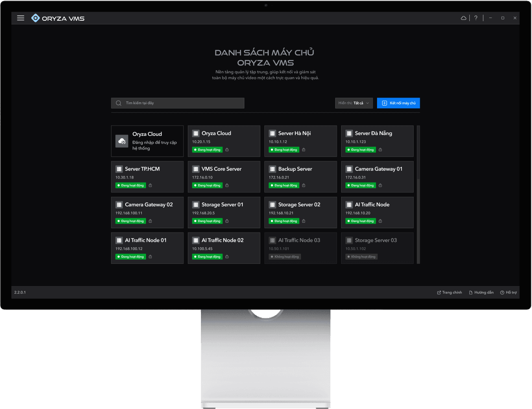
Task: Click Đang hoạt động badge on Storage Server 02
Action: click(x=284, y=221)
